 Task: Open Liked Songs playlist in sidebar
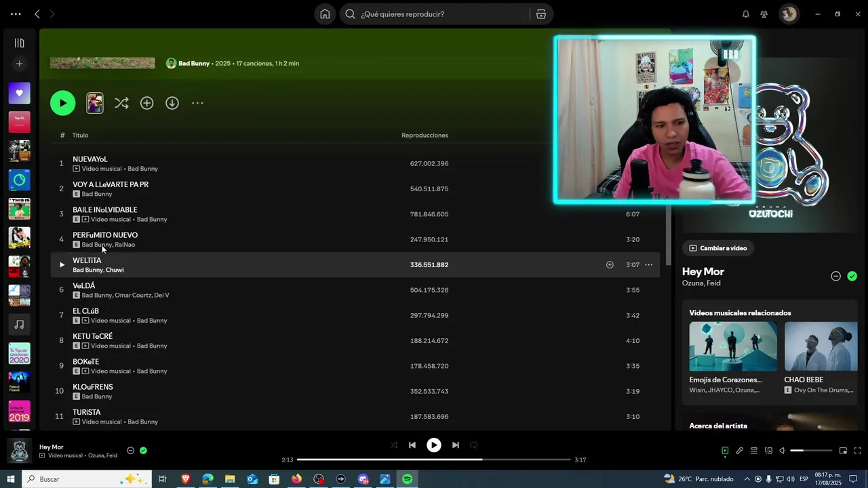19,93
